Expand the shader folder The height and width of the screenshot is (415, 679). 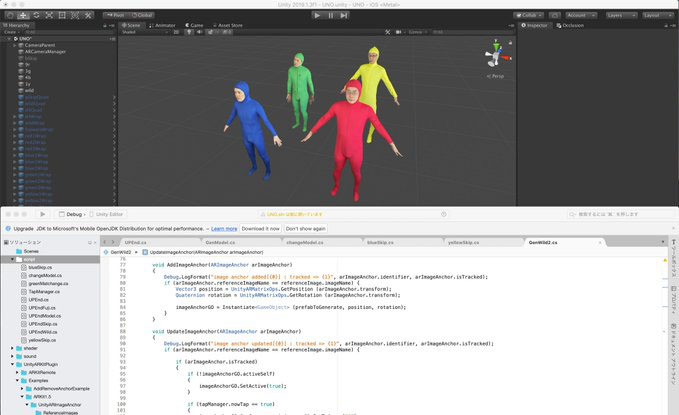coord(14,349)
